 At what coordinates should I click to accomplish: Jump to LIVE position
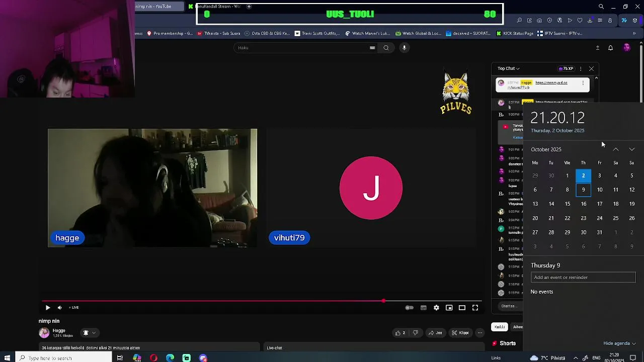coord(74,308)
